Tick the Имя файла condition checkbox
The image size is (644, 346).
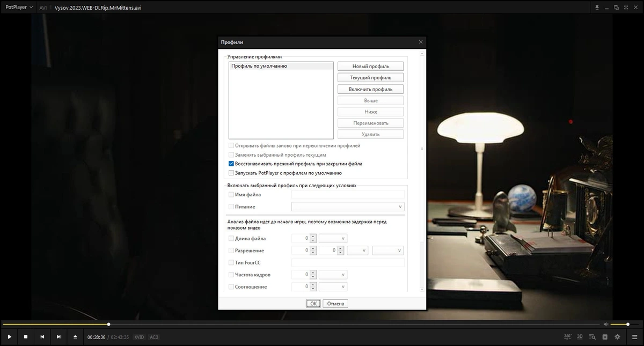click(x=231, y=195)
